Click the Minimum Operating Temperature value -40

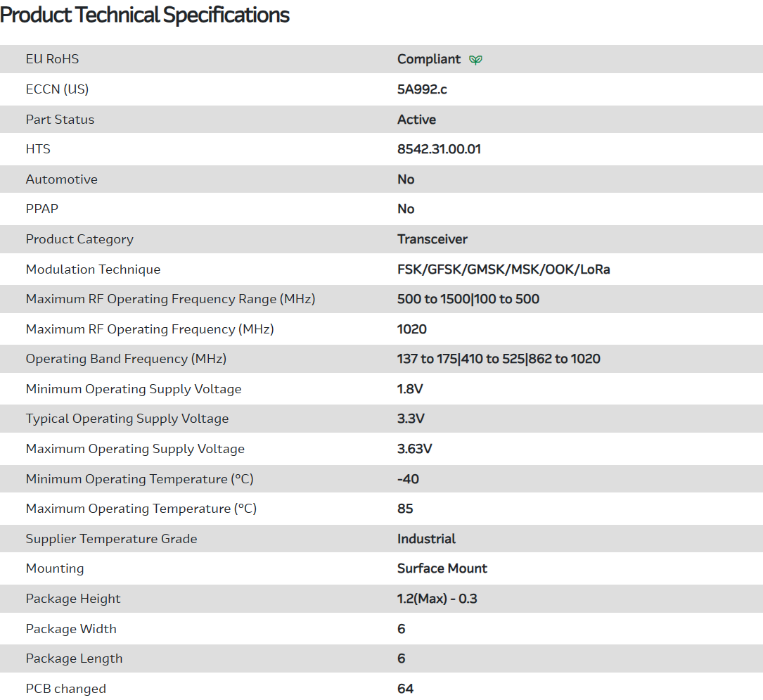[x=408, y=479]
